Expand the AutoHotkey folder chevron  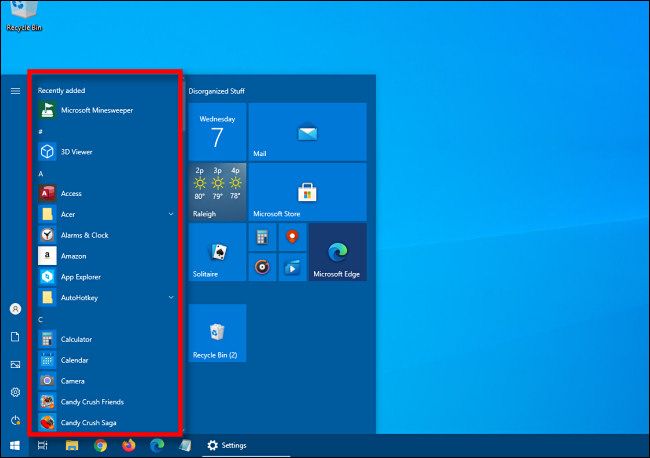click(171, 298)
